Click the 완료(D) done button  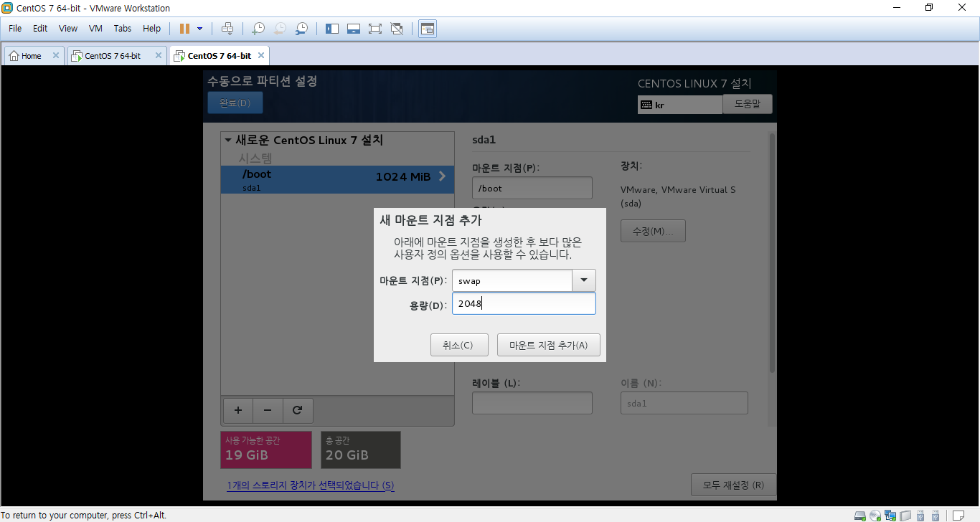point(235,103)
